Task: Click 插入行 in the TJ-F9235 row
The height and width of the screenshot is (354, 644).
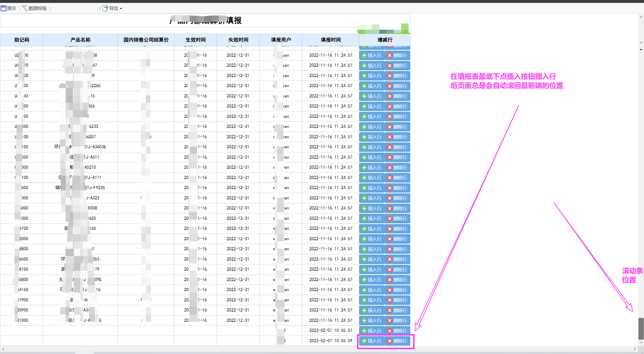Action: (x=372, y=188)
